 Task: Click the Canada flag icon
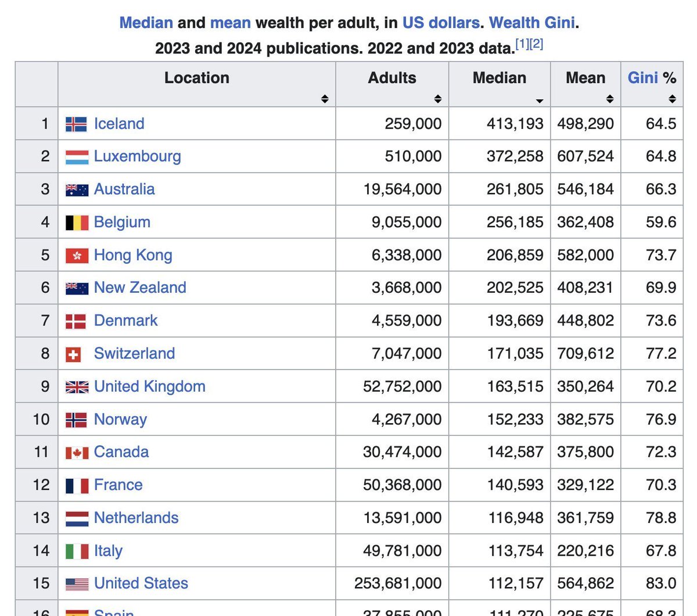click(77, 453)
